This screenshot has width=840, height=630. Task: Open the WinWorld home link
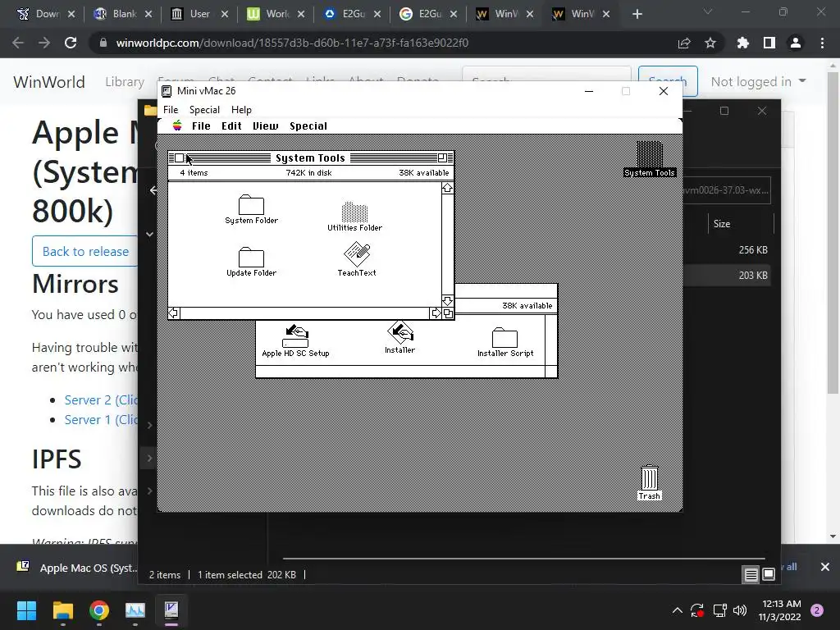pyautogui.click(x=48, y=82)
